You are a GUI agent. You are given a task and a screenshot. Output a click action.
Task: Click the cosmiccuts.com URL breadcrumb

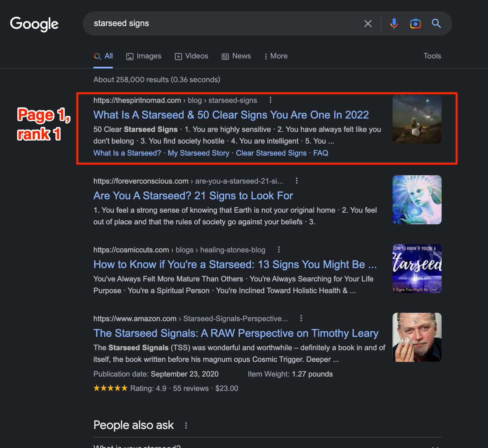(179, 250)
